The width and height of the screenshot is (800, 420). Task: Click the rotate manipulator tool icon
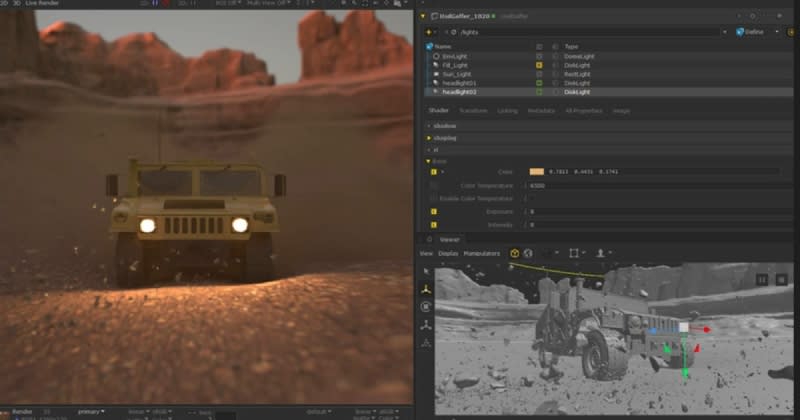pyautogui.click(x=426, y=307)
